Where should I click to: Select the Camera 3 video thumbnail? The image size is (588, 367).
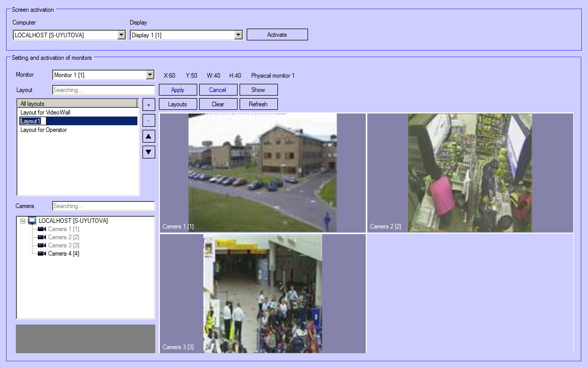pos(263,293)
